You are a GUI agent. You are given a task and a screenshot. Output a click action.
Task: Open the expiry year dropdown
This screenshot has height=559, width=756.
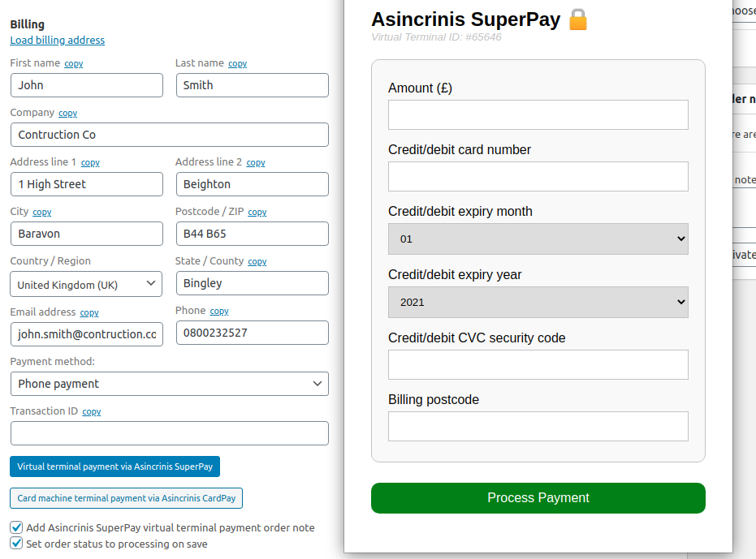tap(538, 302)
